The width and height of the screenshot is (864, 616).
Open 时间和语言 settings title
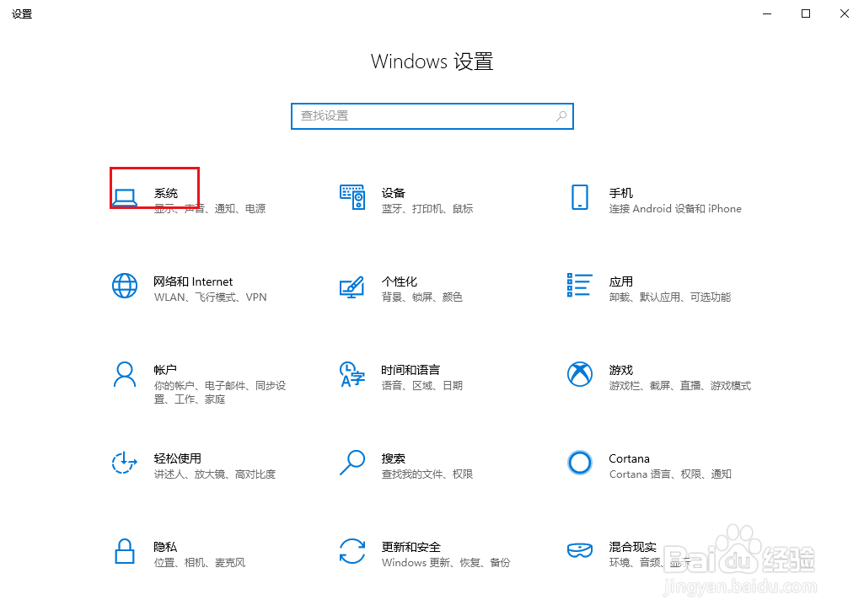411,370
